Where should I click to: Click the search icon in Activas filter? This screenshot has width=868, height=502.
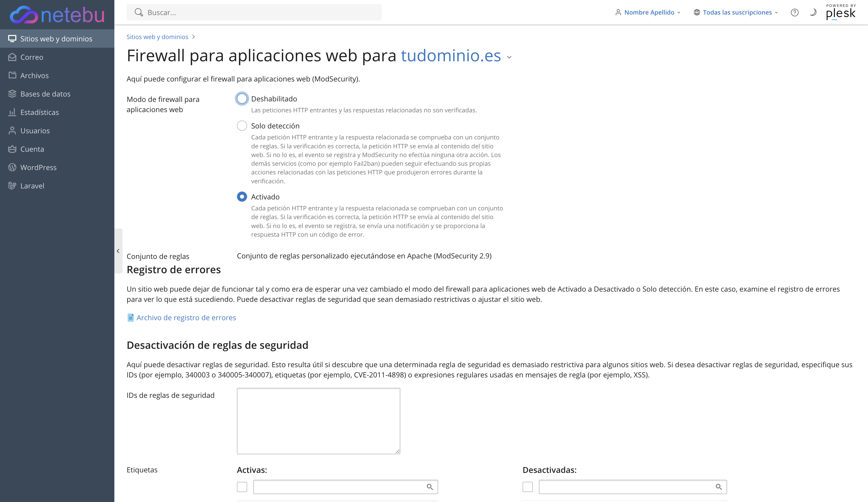430,487
